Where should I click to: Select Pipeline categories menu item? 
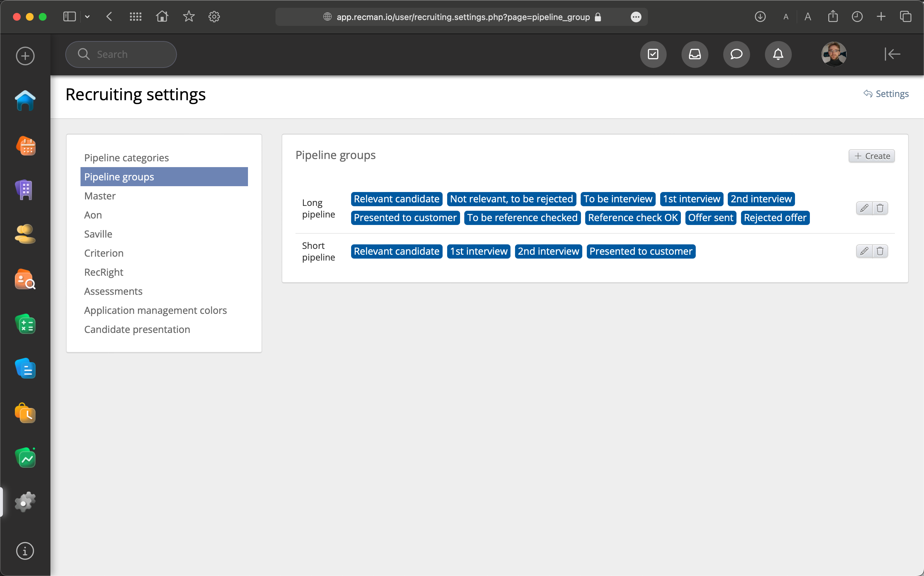126,158
